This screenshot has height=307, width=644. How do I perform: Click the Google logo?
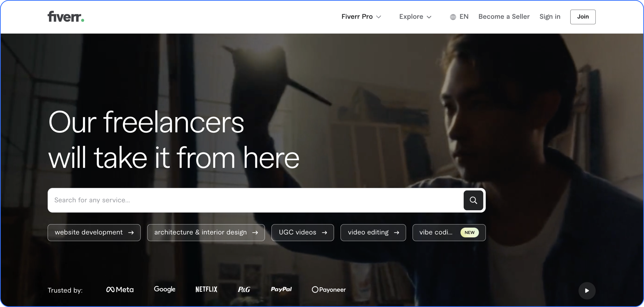[165, 289]
